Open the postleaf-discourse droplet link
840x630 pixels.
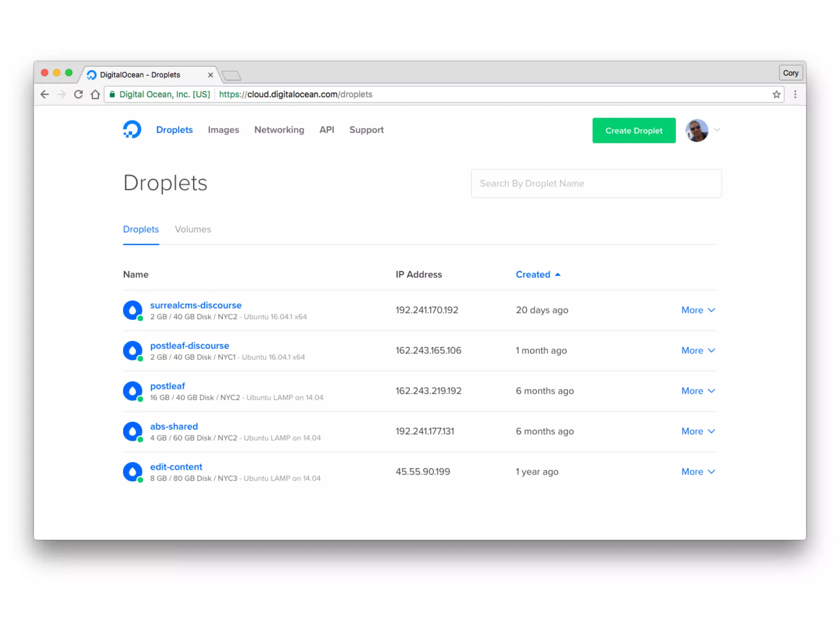coord(189,346)
